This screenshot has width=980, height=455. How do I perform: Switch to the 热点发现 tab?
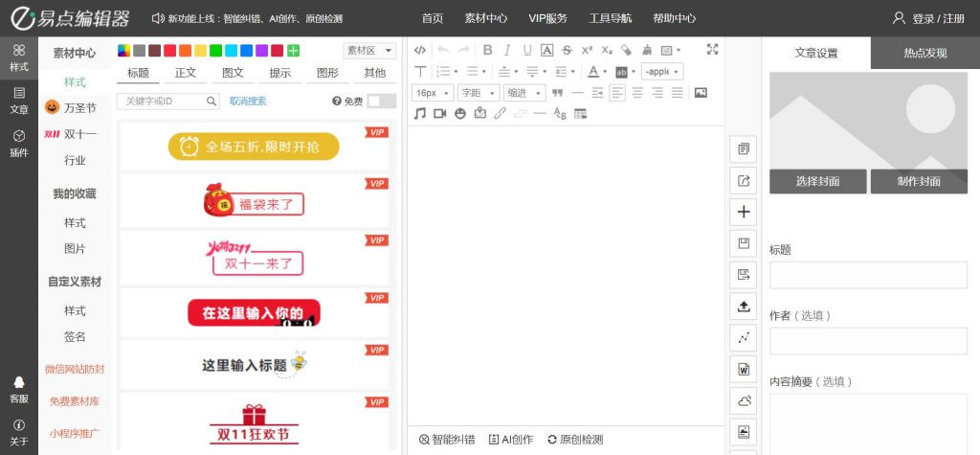point(925,54)
